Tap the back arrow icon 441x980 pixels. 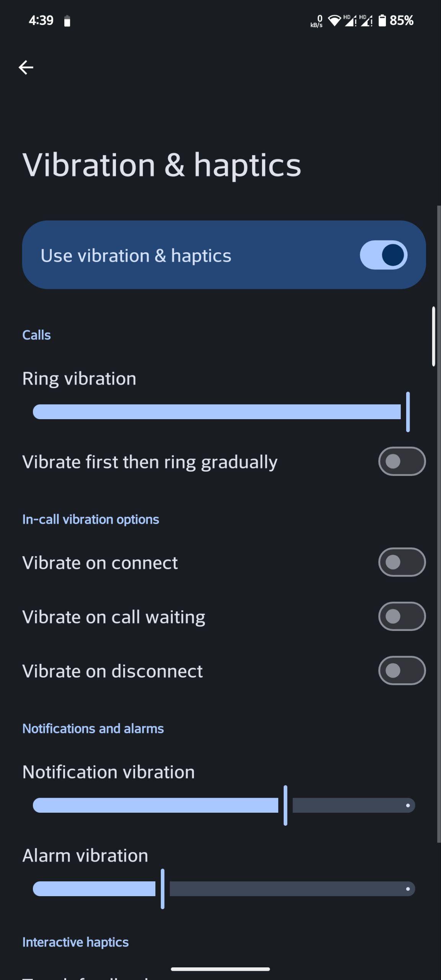coord(26,67)
